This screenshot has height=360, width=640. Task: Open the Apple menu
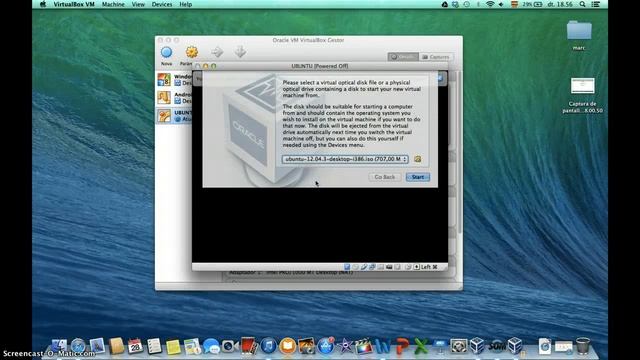click(43, 4)
